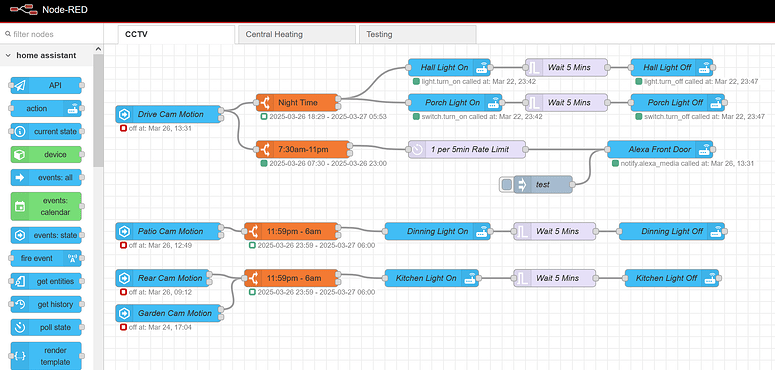Click Hall Light On router icon
This screenshot has height=370, width=775.
(x=481, y=68)
